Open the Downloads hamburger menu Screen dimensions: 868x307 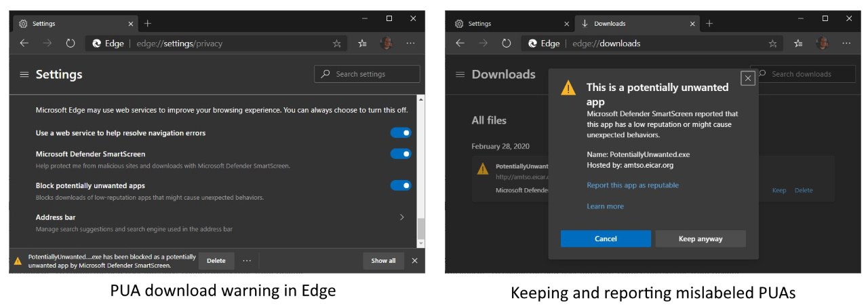point(460,74)
